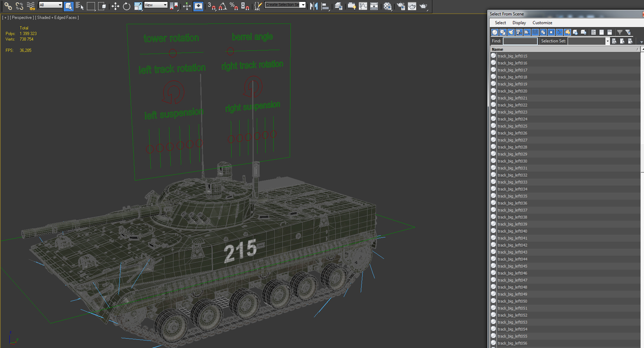Viewport: 644px width, 348px height.
Task: Click the Select and Manipulate tool
Action: coord(187,6)
